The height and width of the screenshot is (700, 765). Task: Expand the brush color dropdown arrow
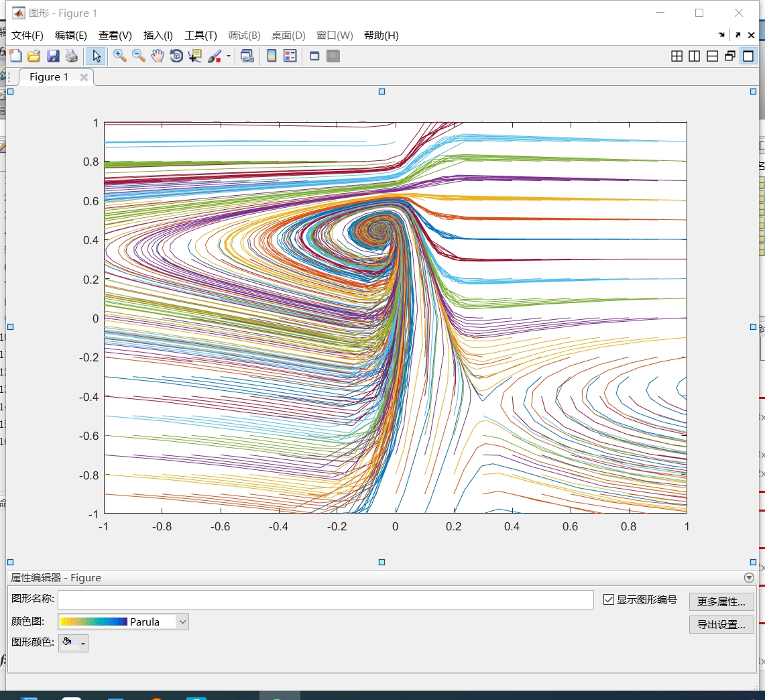point(229,56)
